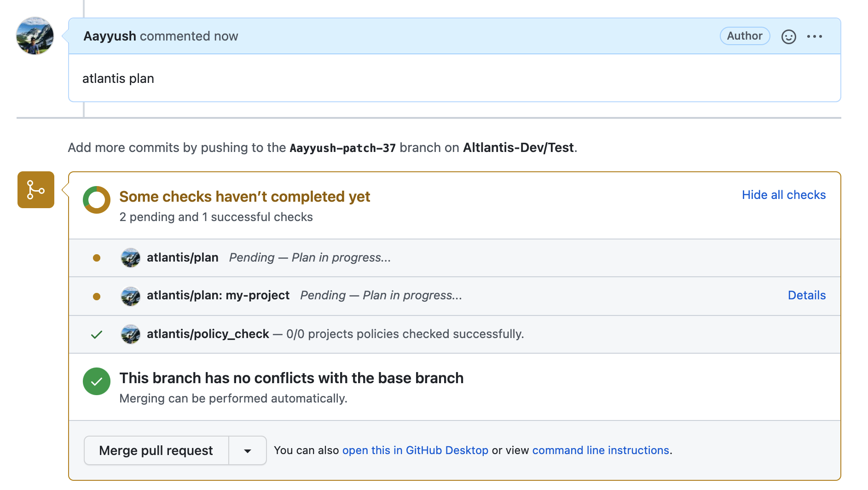Click Aayyush's profile avatar beside the comment
This screenshot has width=868, height=490.
[x=35, y=36]
